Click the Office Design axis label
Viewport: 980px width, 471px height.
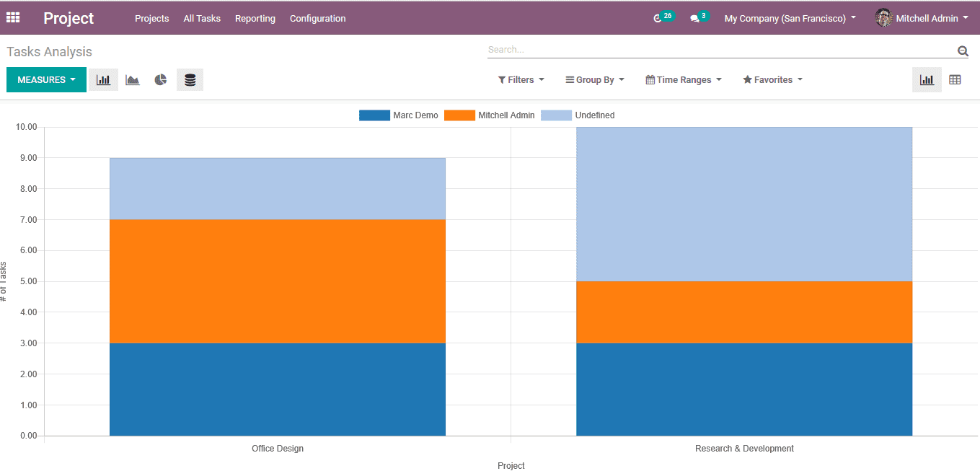click(278, 449)
